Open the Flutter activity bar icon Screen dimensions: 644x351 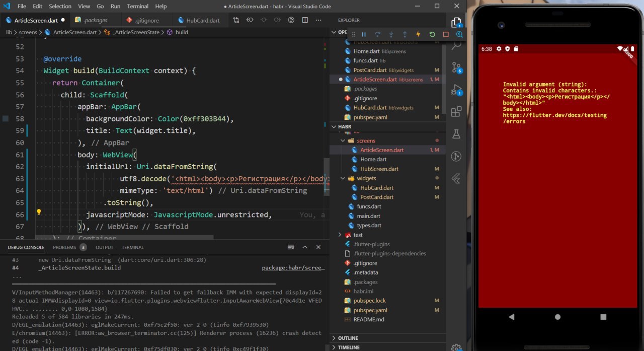pos(456,178)
